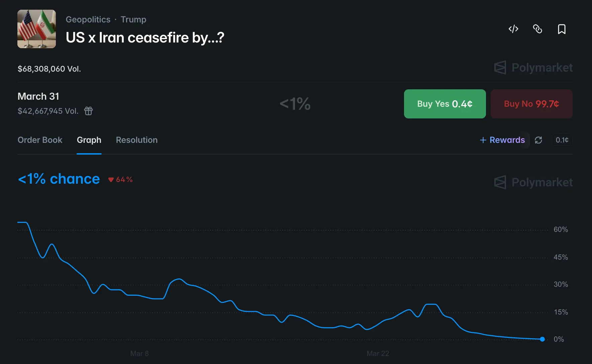Open the Trump tag link
Image resolution: width=592 pixels, height=364 pixels.
(x=133, y=19)
